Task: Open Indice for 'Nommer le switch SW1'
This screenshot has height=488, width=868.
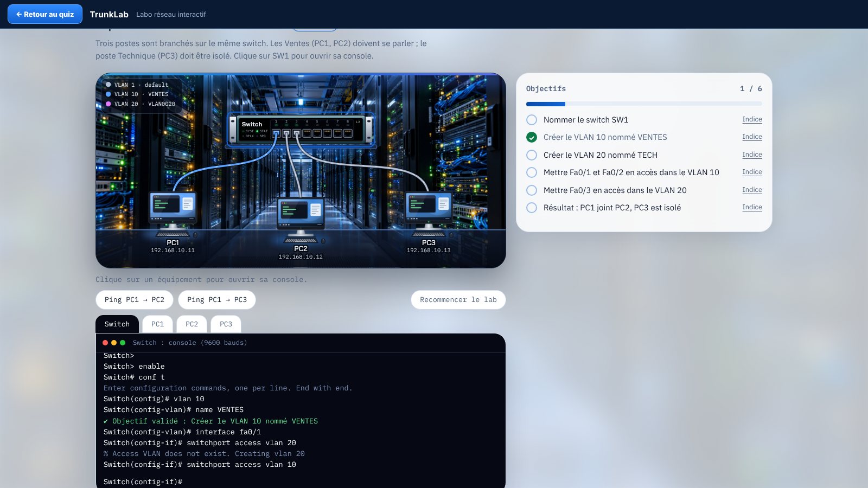Action: (x=752, y=119)
